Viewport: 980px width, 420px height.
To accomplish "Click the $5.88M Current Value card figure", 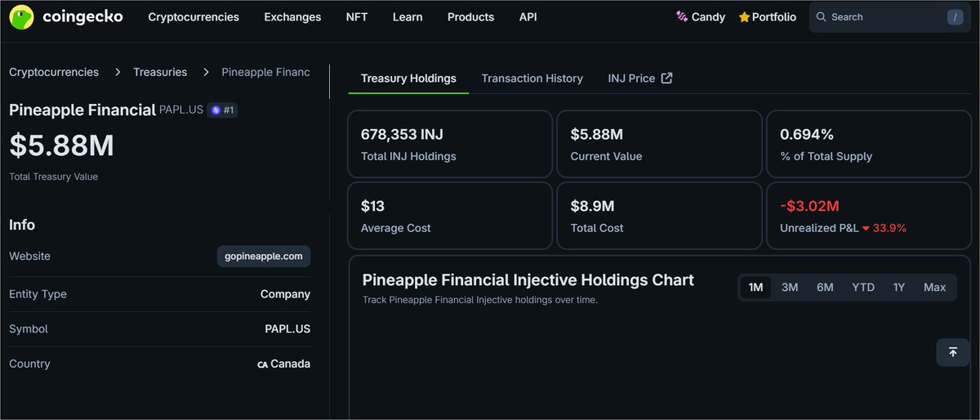I will [x=596, y=135].
